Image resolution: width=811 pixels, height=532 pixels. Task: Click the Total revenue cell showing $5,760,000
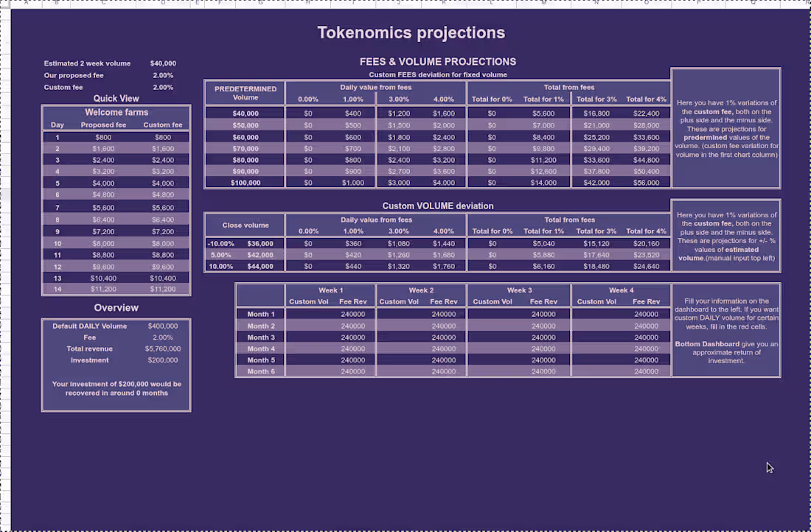click(x=162, y=349)
